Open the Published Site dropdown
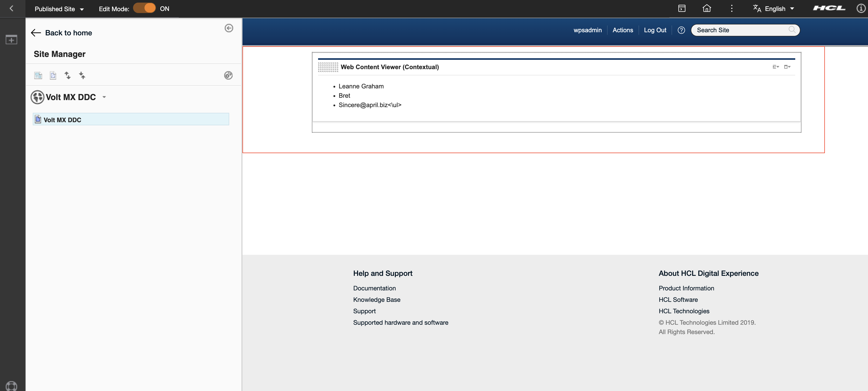The width and height of the screenshot is (868, 391). click(x=59, y=9)
